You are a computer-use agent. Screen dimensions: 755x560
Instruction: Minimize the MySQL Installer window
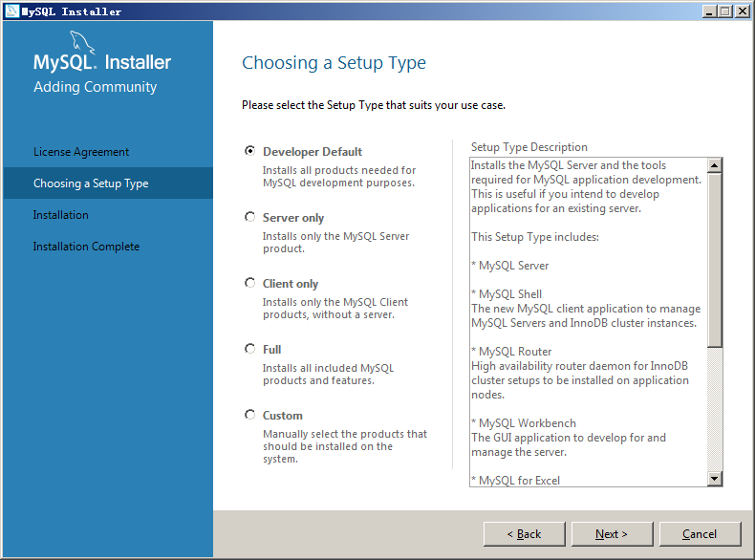[x=708, y=11]
